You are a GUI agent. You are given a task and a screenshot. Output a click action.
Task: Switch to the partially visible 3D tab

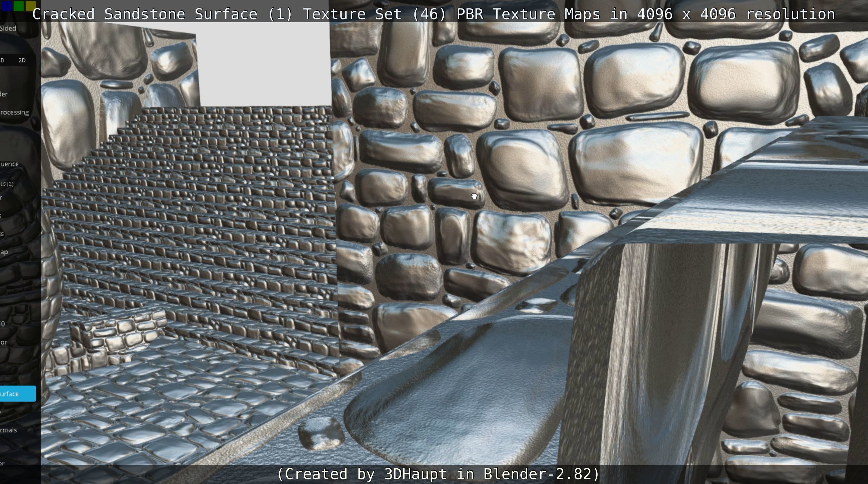[2, 60]
